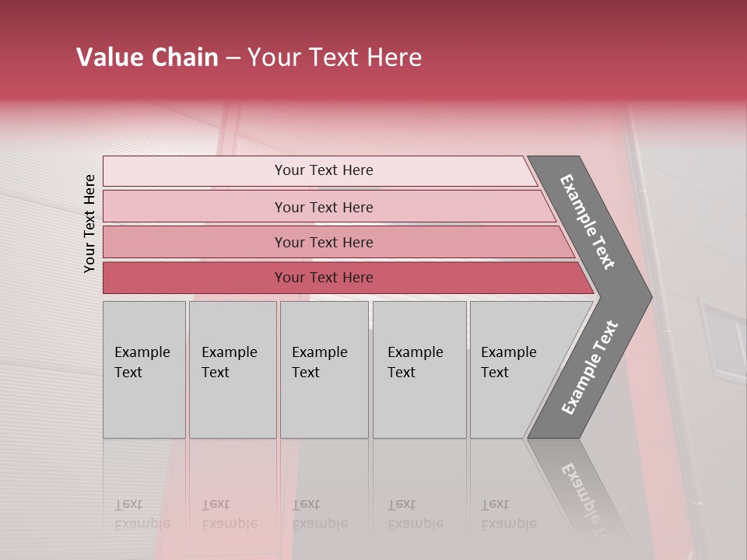Select the vertical "Your Text Here" label
This screenshot has height=560, width=747.
pos(89,224)
